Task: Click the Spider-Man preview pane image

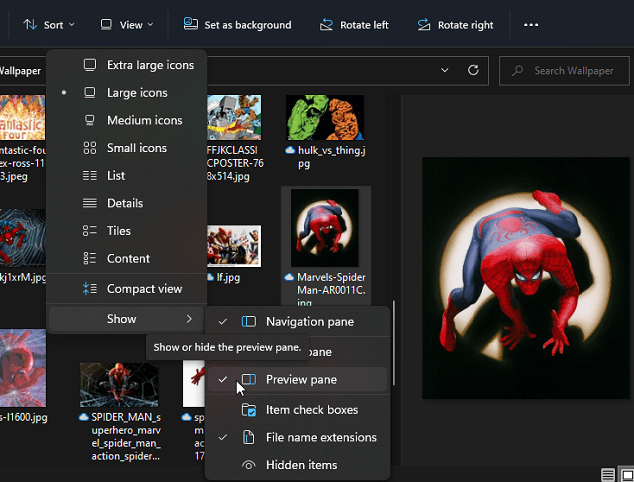Action: tap(526, 278)
